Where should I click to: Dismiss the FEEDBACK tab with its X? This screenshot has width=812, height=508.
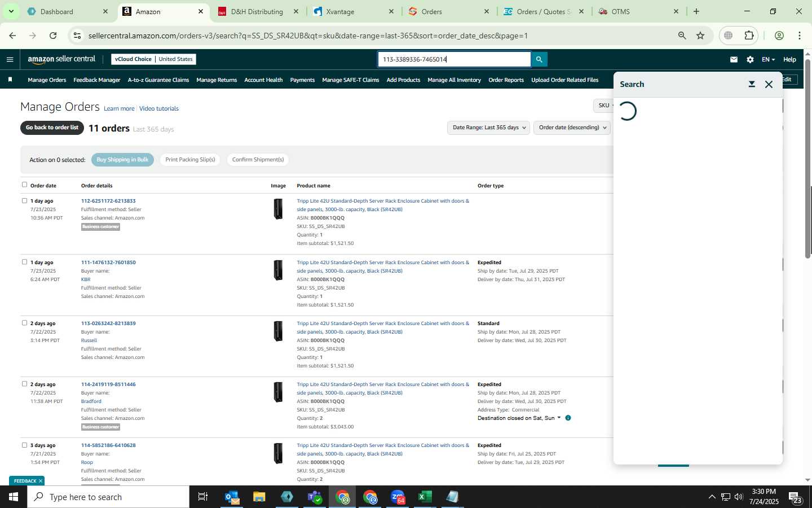pos(41,481)
